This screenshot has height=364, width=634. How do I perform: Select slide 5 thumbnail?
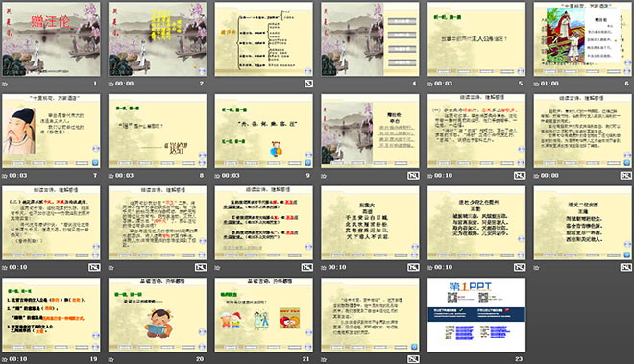(476, 39)
